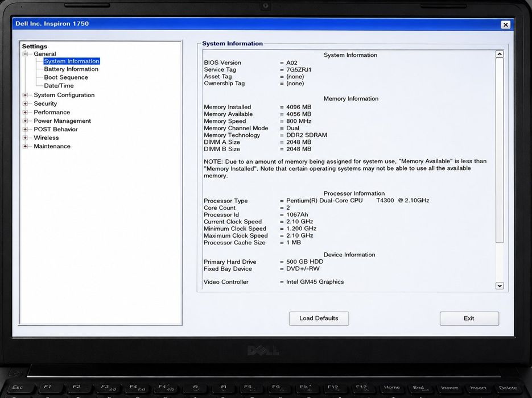Image resolution: width=532 pixels, height=398 pixels.
Task: Collapse the General tree node
Action: [25, 54]
